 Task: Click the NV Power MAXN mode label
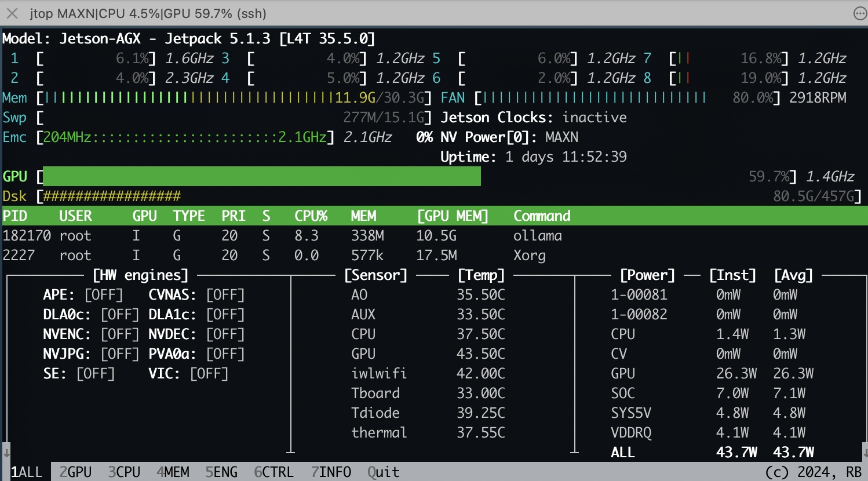[x=561, y=137]
